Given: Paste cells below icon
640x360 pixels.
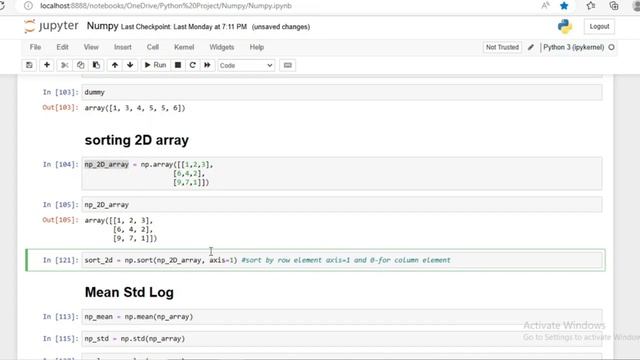Looking at the screenshot, I should pyautogui.click(x=96, y=65).
